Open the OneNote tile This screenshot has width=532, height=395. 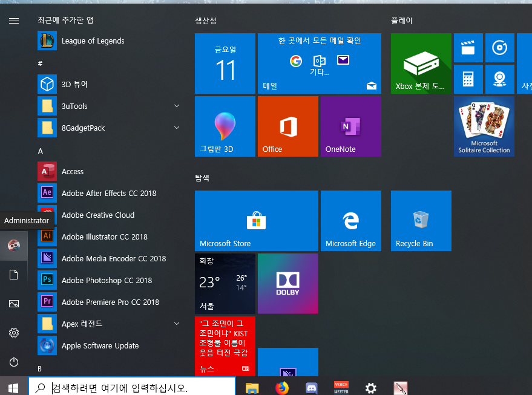click(351, 126)
